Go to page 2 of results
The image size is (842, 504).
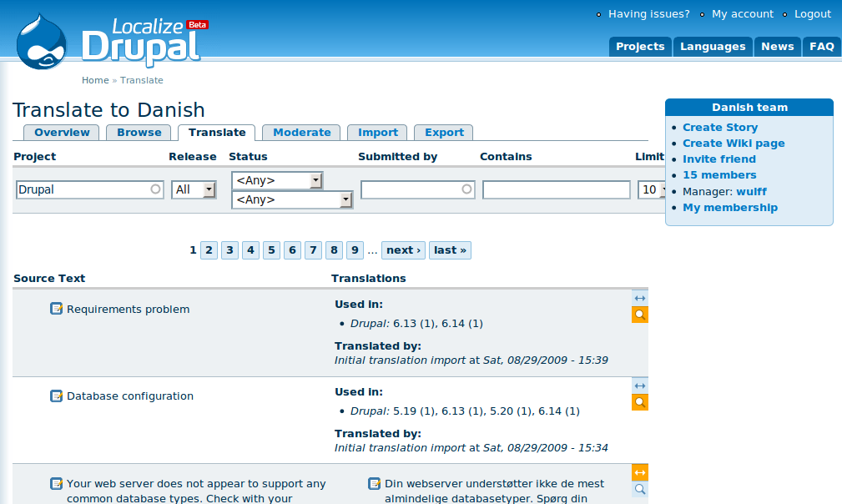(x=209, y=250)
